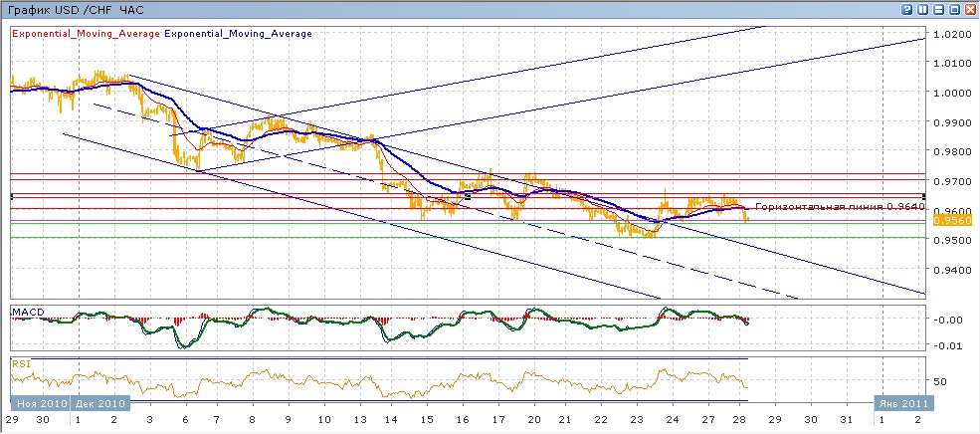
Task: Maximize the USD/CHF chart window
Action: click(954, 10)
